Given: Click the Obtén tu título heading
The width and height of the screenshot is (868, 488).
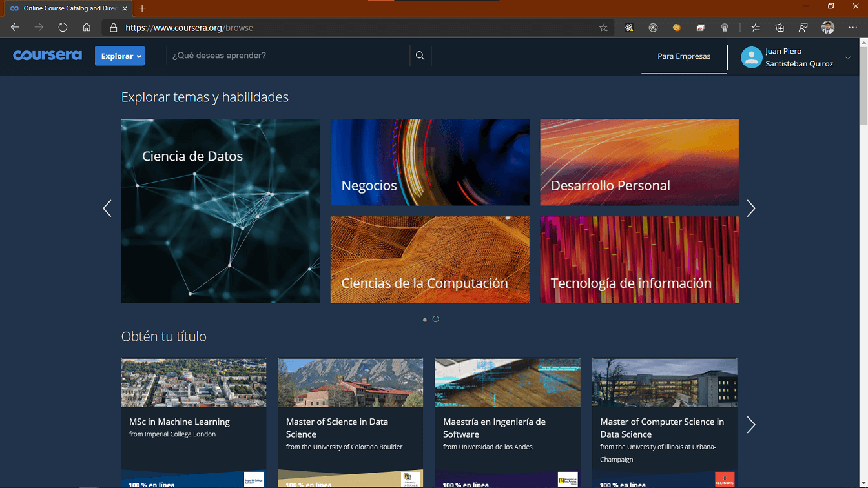Looking at the screenshot, I should [164, 336].
